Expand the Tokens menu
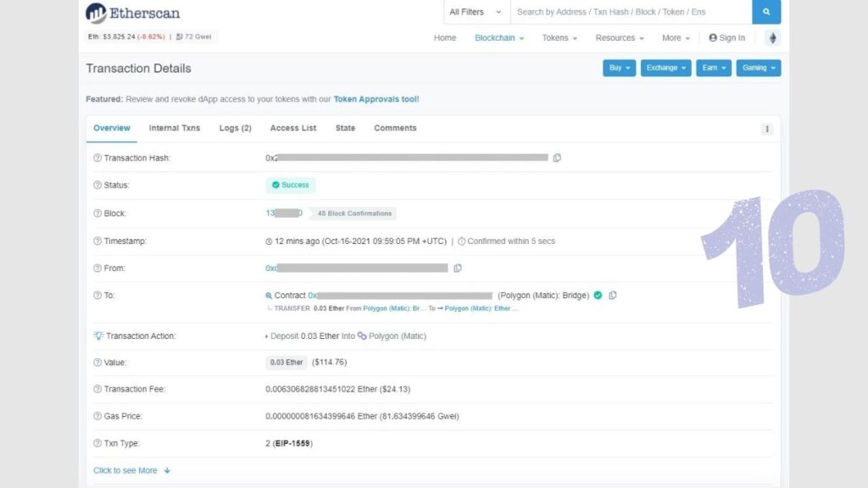868x488 pixels. point(559,37)
